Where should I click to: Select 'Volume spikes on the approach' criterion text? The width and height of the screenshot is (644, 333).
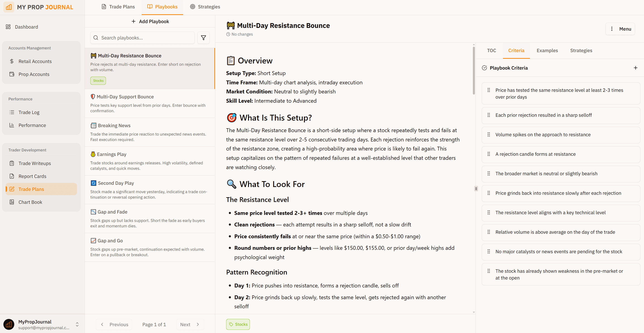click(543, 134)
